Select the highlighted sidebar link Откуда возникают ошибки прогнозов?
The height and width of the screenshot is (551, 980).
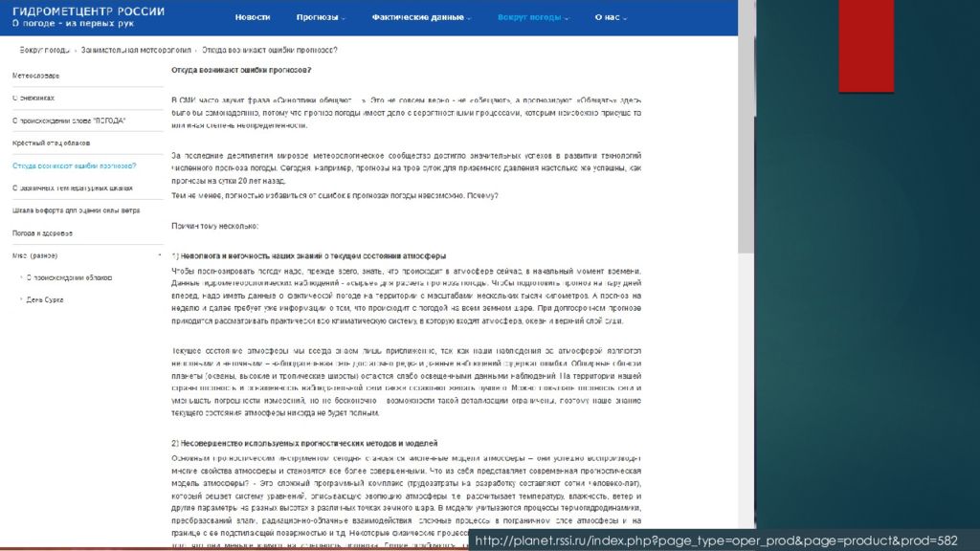pyautogui.click(x=74, y=165)
